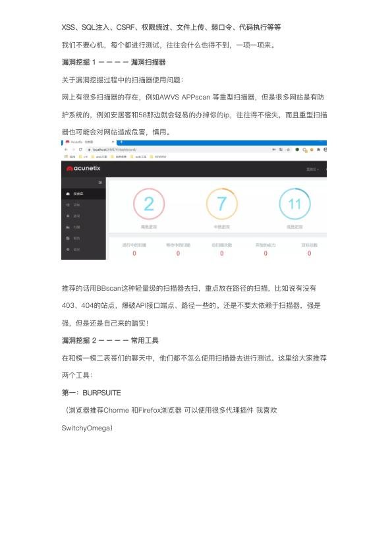The height and width of the screenshot is (555, 392).
Task: Collapse the Acunetix sidebar with the toggle icon
Action: tap(100, 183)
